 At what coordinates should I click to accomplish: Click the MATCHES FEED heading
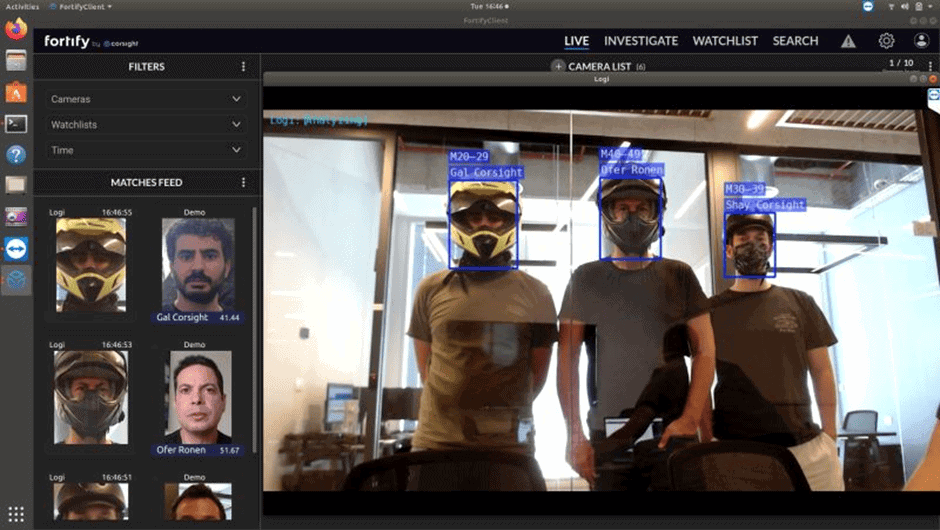146,182
